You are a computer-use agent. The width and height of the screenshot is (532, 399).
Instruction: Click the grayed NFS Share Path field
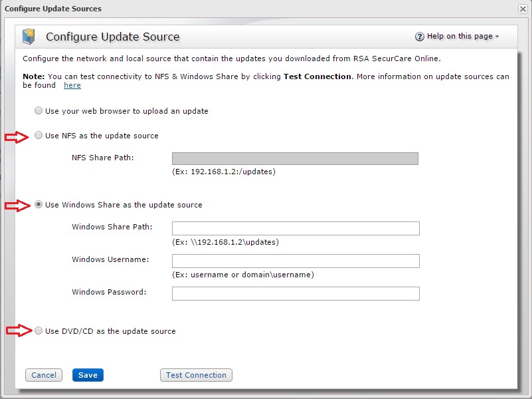[x=294, y=158]
